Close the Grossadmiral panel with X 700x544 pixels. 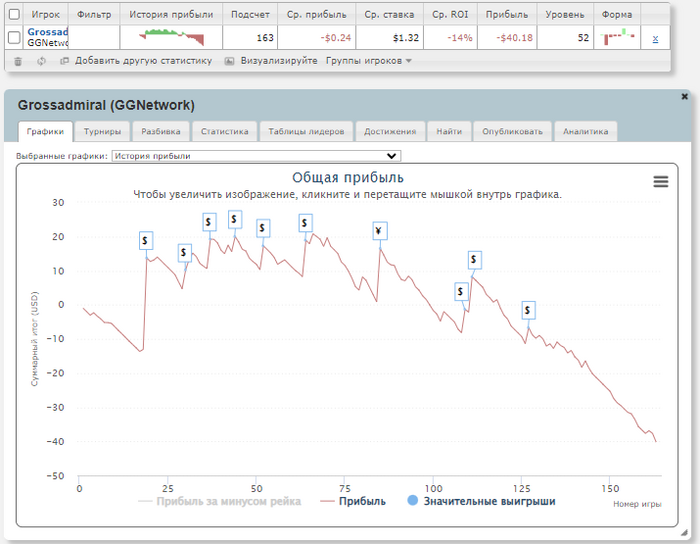tap(684, 96)
